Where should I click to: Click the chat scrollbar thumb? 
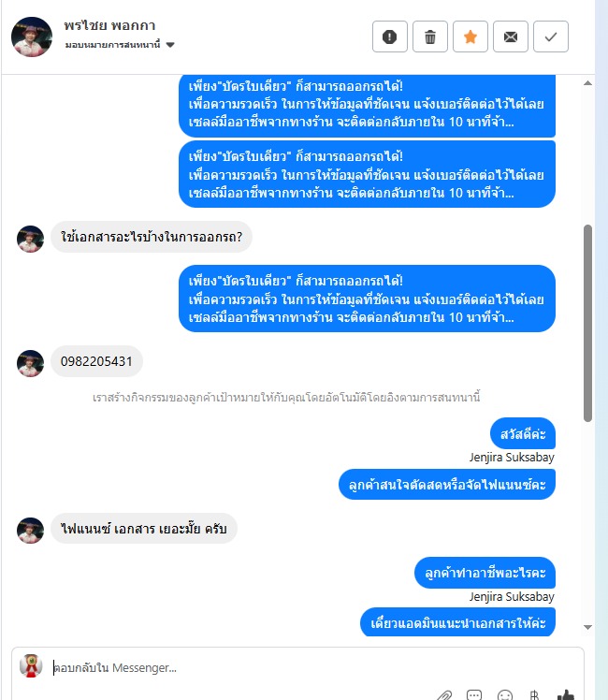pyautogui.click(x=587, y=323)
